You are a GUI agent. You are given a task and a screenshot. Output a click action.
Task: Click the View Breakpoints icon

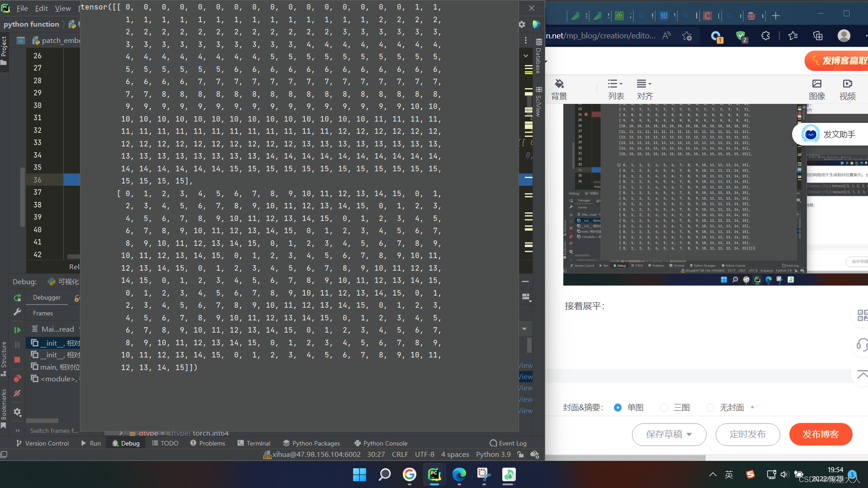click(17, 378)
